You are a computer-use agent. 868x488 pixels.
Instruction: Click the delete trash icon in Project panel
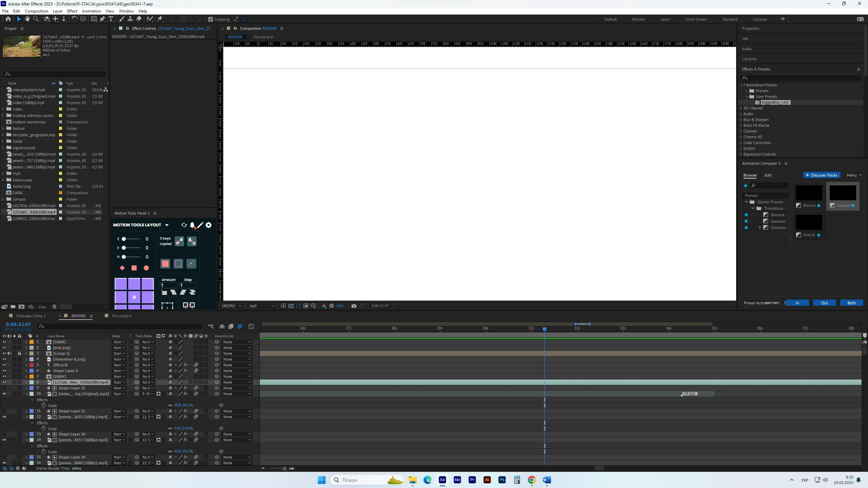pos(54,307)
